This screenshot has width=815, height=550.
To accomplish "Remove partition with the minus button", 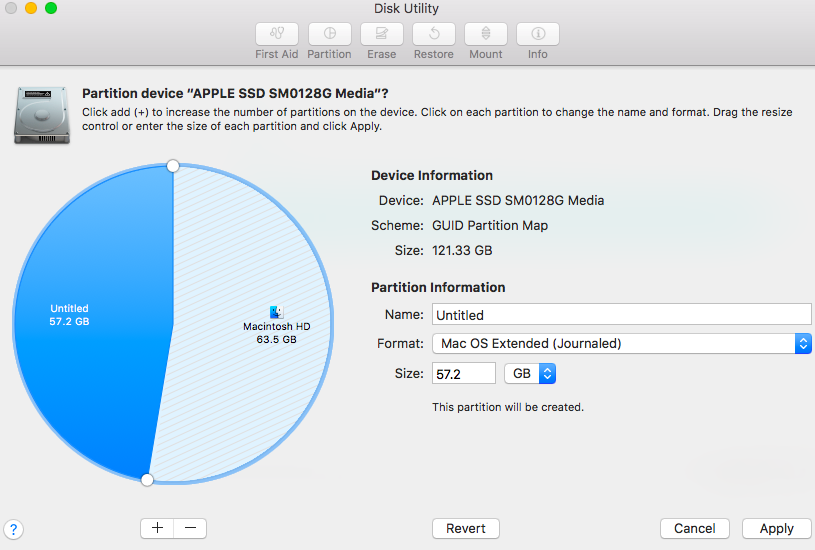I will (x=190, y=528).
